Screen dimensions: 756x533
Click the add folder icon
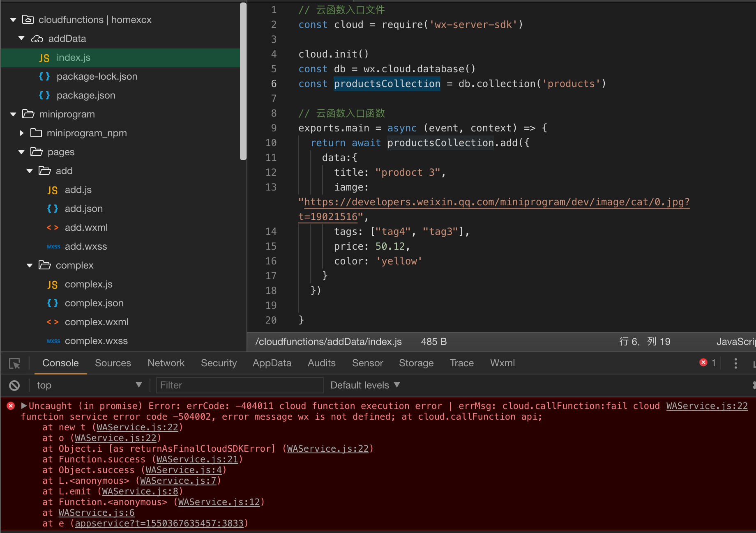[x=45, y=170]
